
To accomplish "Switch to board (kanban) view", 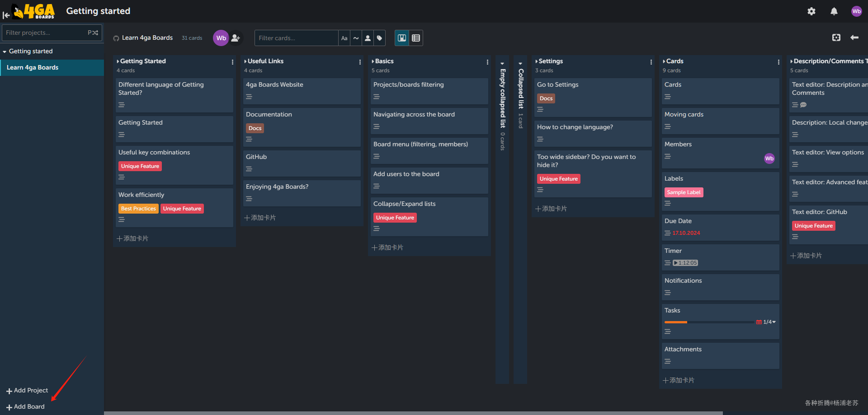I will pos(402,38).
